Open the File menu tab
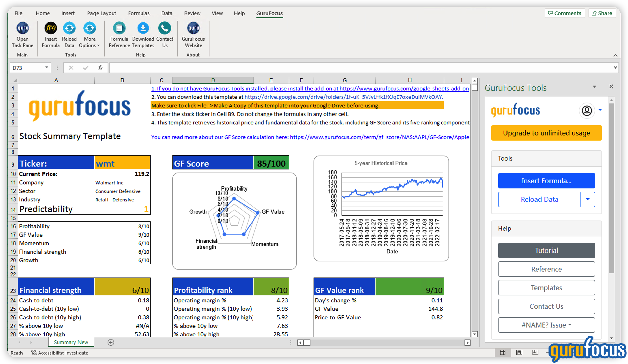Screen dimensions: 628x364 [18, 13]
